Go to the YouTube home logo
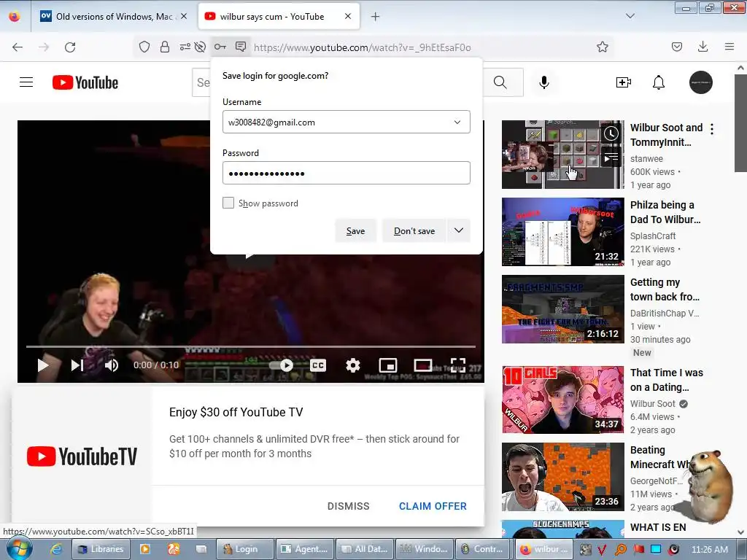747x560 pixels. click(85, 82)
